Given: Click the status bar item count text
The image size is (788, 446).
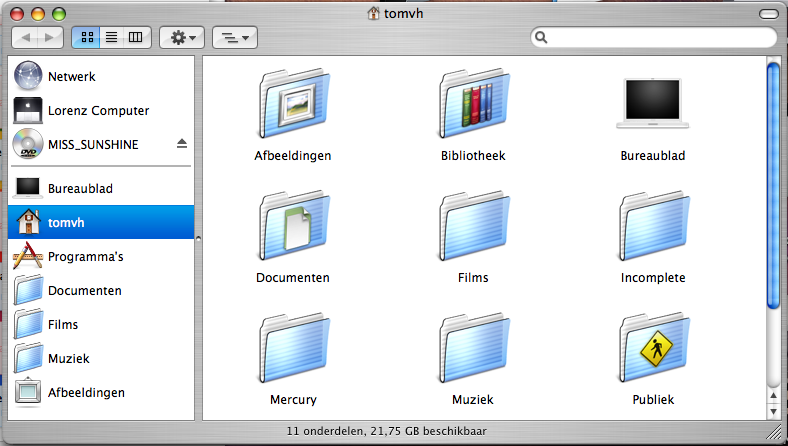Looking at the screenshot, I should [x=386, y=431].
